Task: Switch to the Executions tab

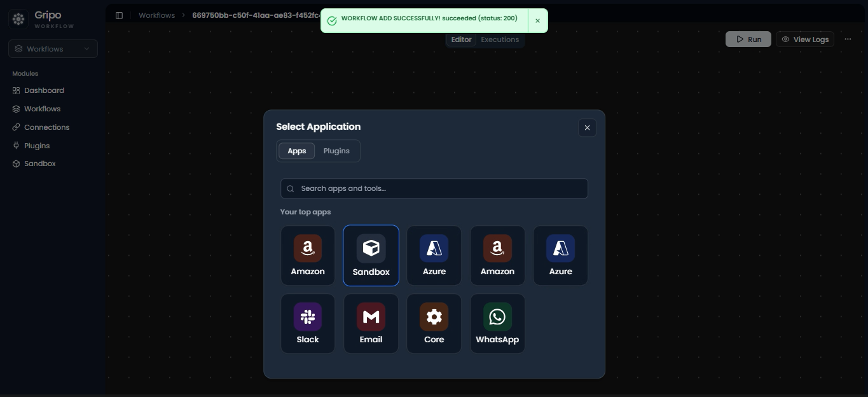Action: point(500,39)
